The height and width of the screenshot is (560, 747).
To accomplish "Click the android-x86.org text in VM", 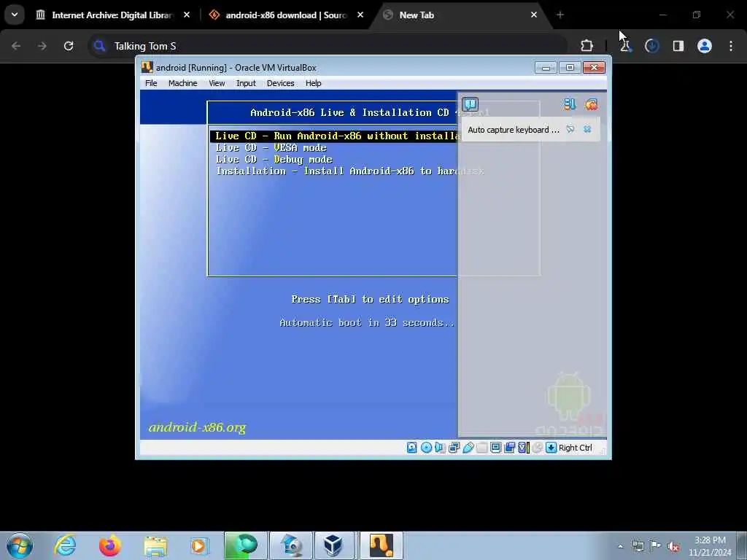I will pyautogui.click(x=197, y=427).
